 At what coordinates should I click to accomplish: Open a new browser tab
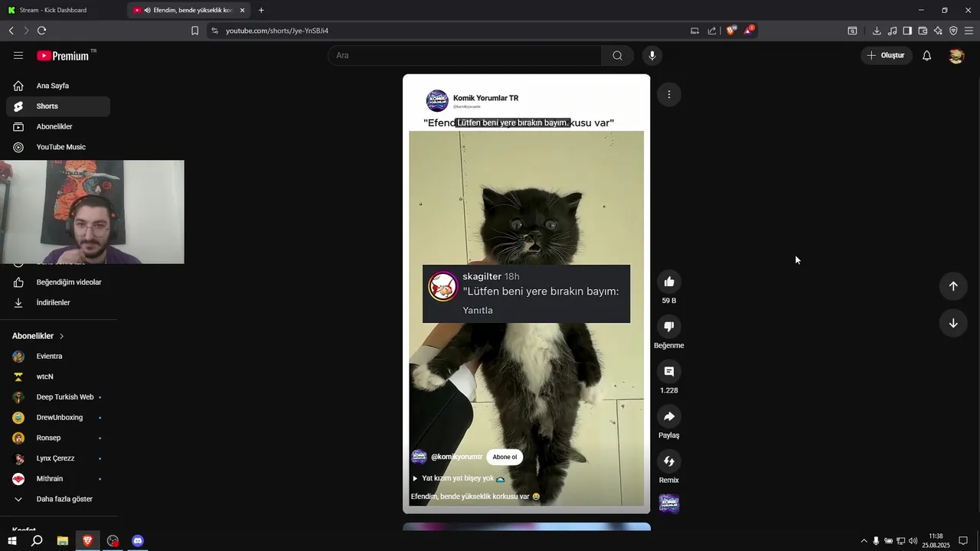[x=261, y=10]
